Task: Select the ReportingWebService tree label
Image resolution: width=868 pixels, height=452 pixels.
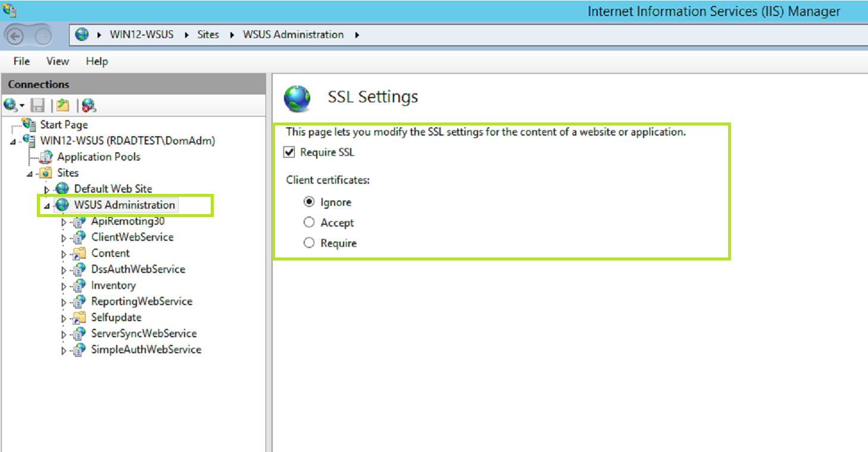Action: pos(142,302)
